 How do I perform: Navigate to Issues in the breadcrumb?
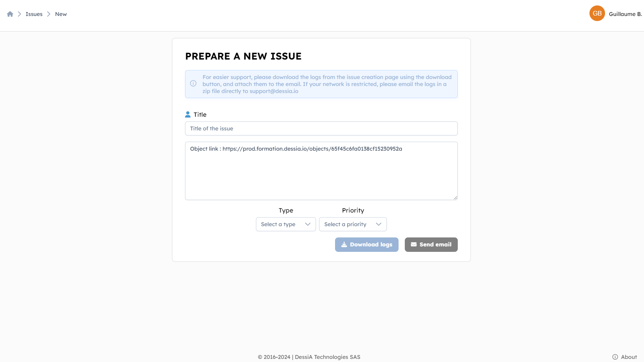[x=34, y=14]
